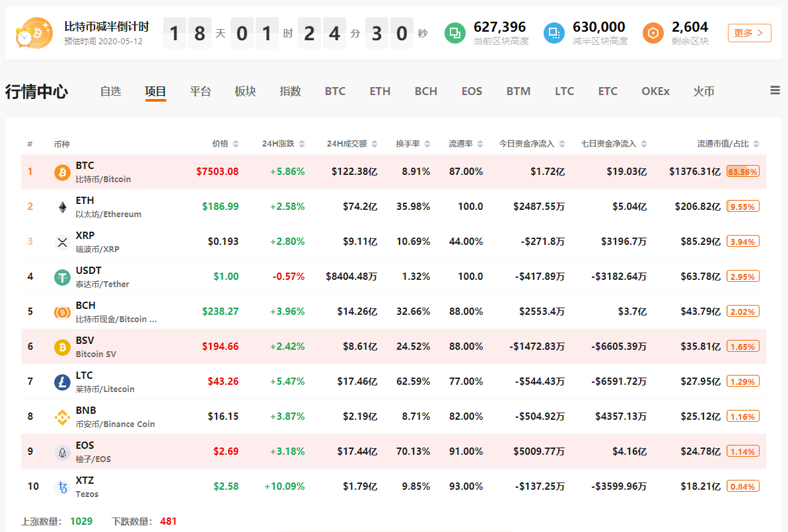
Task: Click the XTZ Tezos coin logo
Action: [62, 487]
